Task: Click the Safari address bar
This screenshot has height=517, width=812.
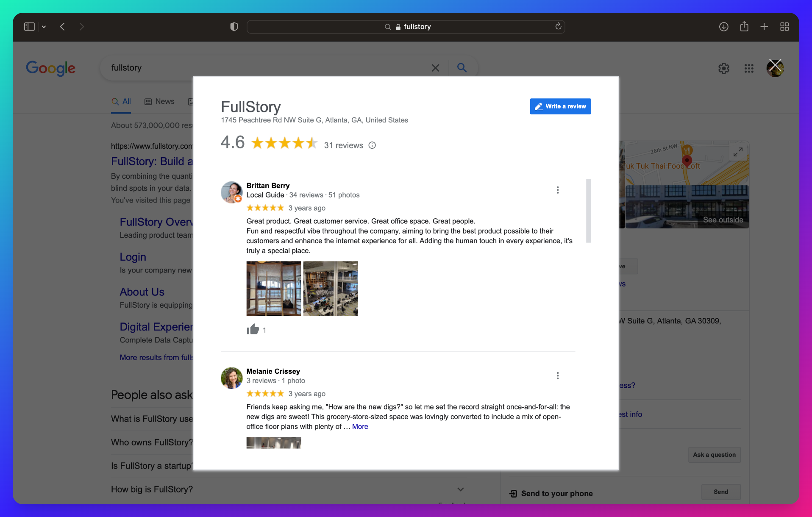Action: pyautogui.click(x=406, y=27)
